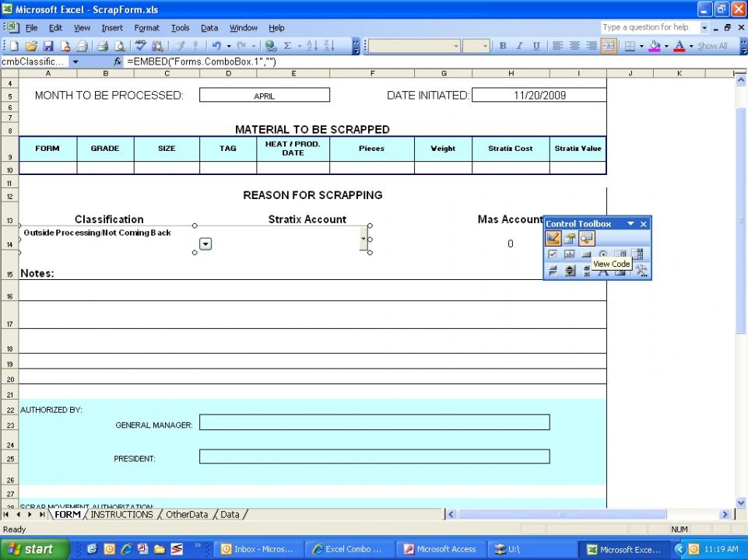Run the Spelling check icon
The width and height of the screenshot is (748, 560).
coord(140,46)
